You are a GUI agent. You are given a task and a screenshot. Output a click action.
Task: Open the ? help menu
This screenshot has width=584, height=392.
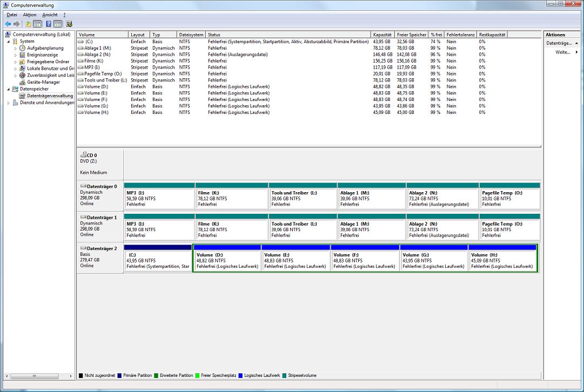64,15
